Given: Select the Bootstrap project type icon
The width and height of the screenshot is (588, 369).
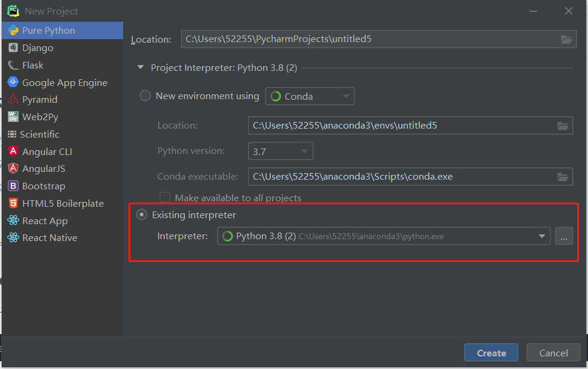Looking at the screenshot, I should click(13, 186).
